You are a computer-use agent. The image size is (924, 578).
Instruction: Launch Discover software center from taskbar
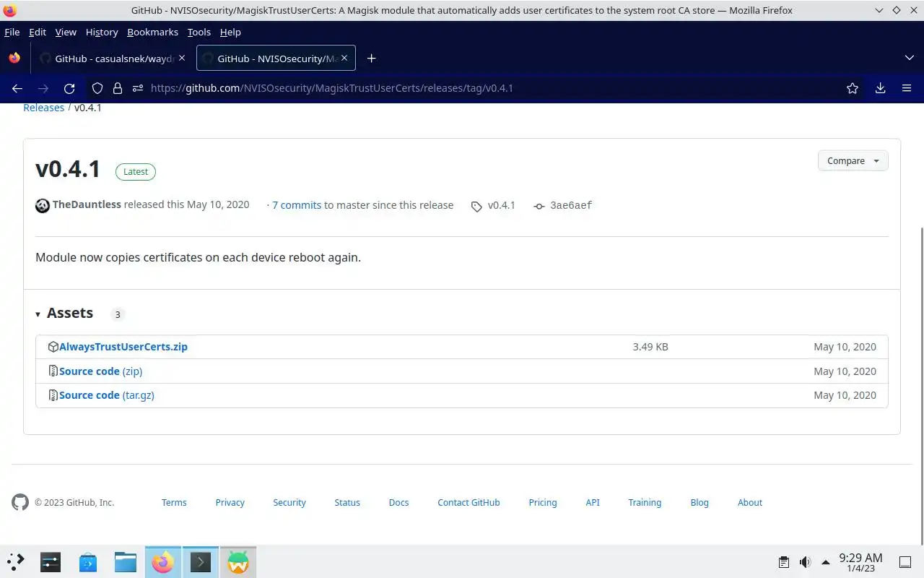coord(88,561)
